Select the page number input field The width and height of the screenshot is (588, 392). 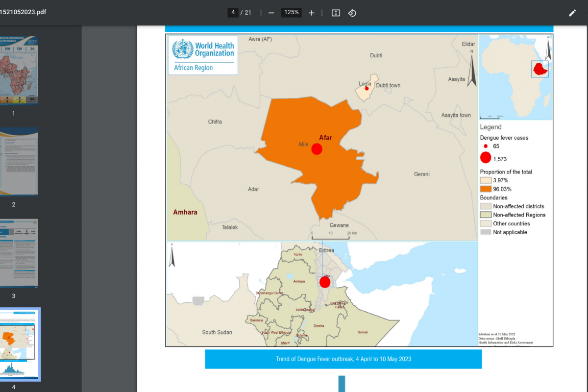click(233, 13)
